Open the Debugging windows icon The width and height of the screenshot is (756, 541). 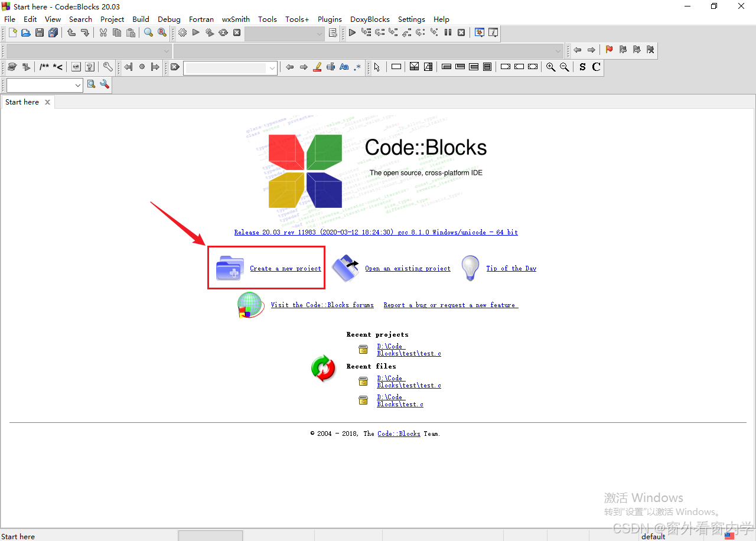click(480, 33)
